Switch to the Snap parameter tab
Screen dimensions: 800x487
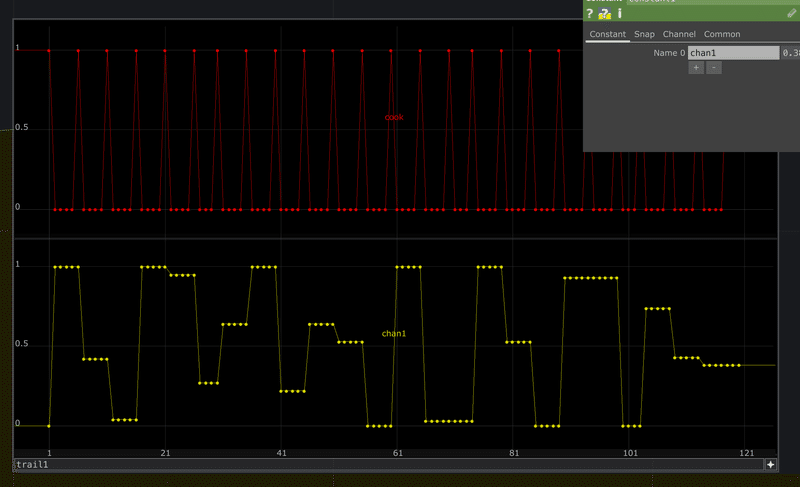[x=644, y=34]
